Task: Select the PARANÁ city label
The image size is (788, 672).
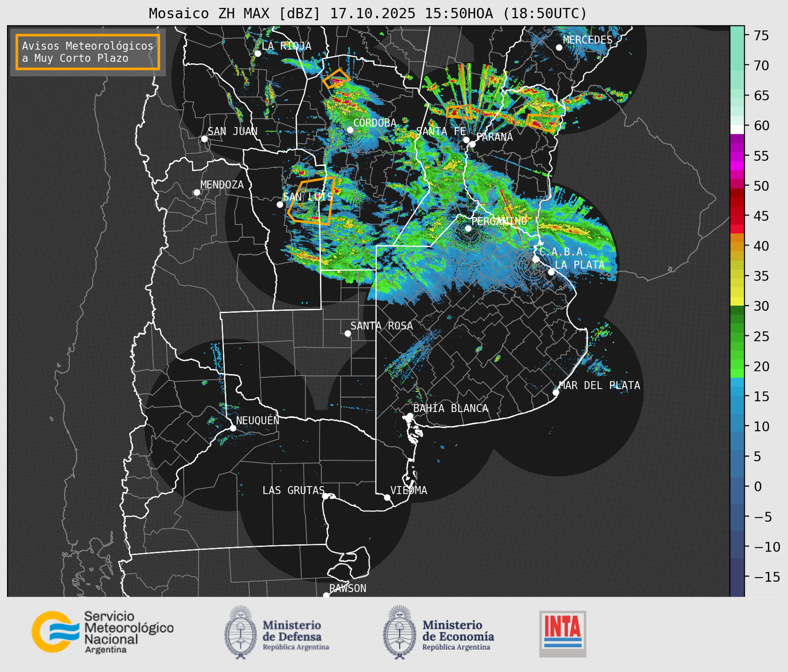Action: point(494,136)
